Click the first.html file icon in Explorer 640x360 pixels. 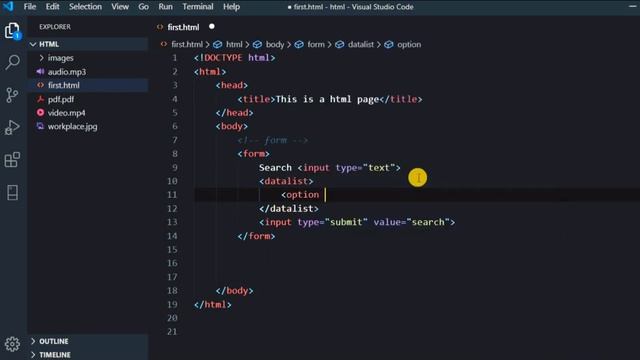[x=40, y=85]
